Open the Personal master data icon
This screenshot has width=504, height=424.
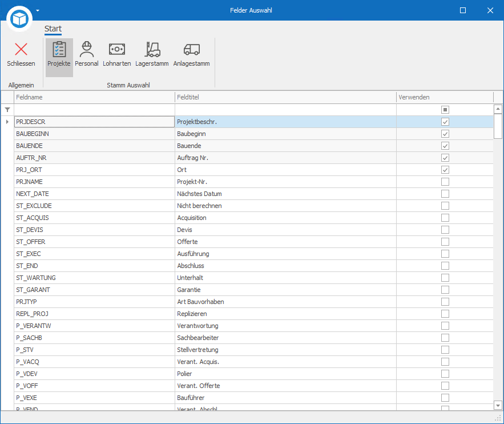pos(87,49)
